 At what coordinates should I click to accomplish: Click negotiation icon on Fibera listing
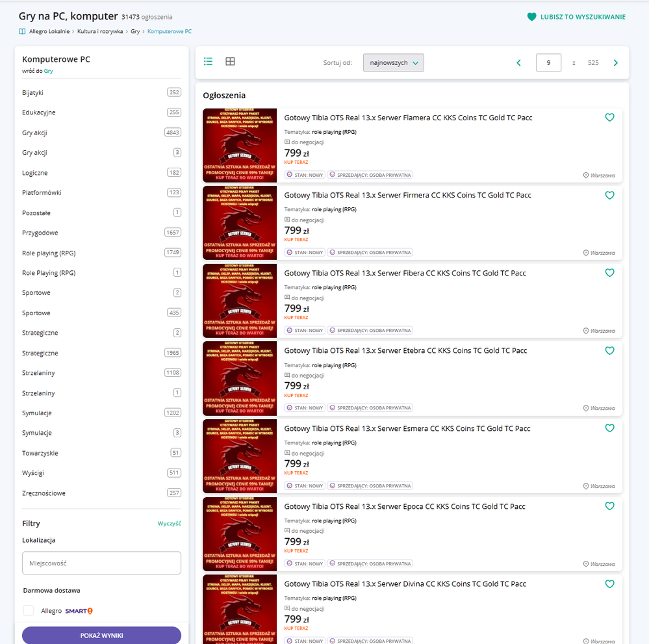287,298
